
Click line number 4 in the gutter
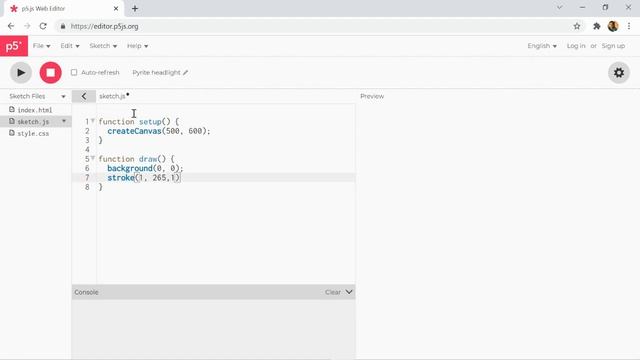point(87,149)
